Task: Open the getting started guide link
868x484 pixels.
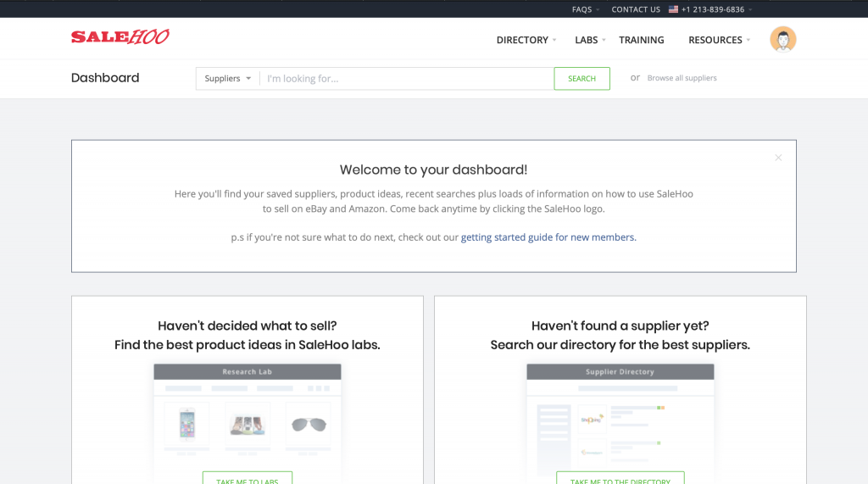Action: [548, 237]
